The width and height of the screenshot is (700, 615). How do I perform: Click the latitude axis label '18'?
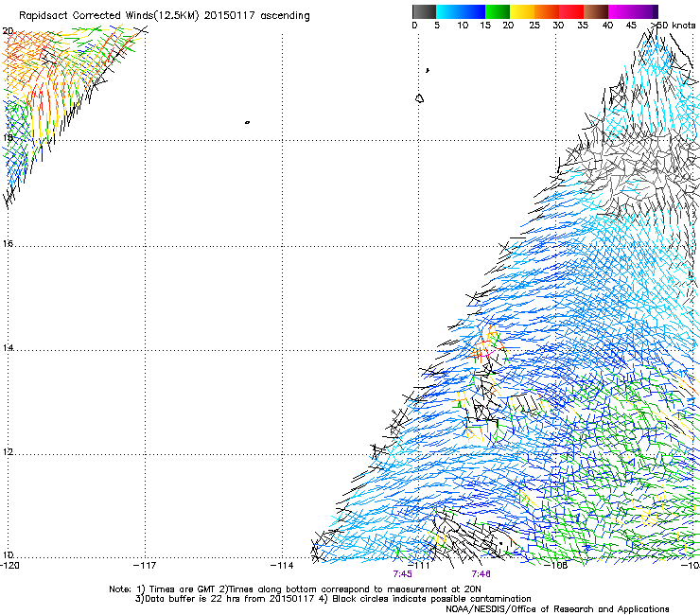pyautogui.click(x=8, y=137)
